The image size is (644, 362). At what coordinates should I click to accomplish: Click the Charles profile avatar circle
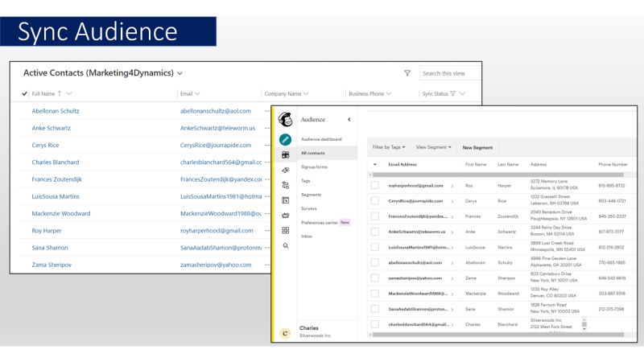[285, 332]
